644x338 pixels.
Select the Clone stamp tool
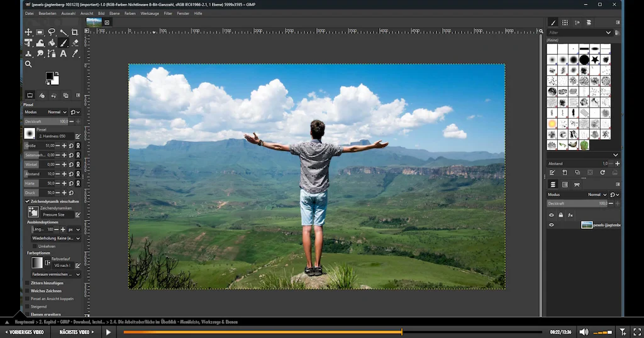click(28, 53)
